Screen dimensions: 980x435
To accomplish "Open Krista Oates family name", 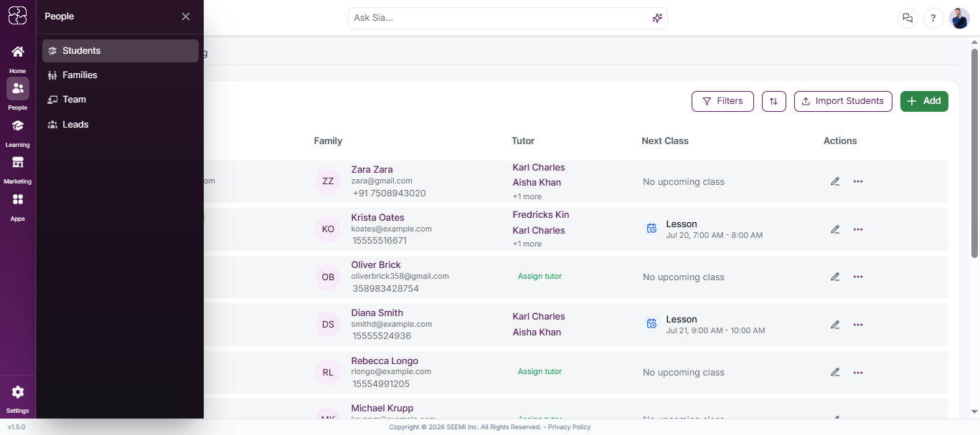I will pos(377,218).
